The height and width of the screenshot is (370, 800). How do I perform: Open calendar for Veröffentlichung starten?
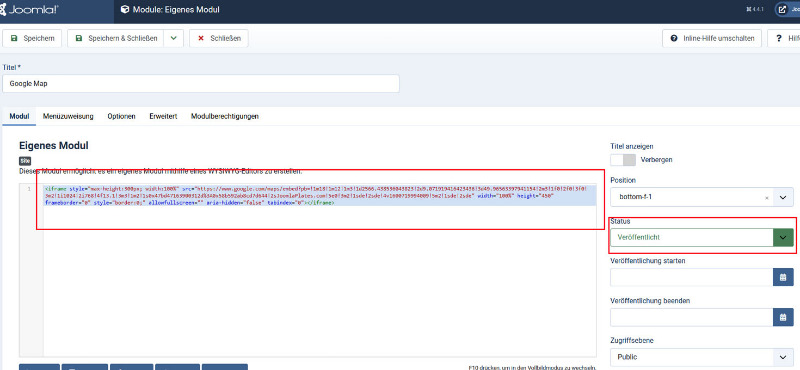783,277
